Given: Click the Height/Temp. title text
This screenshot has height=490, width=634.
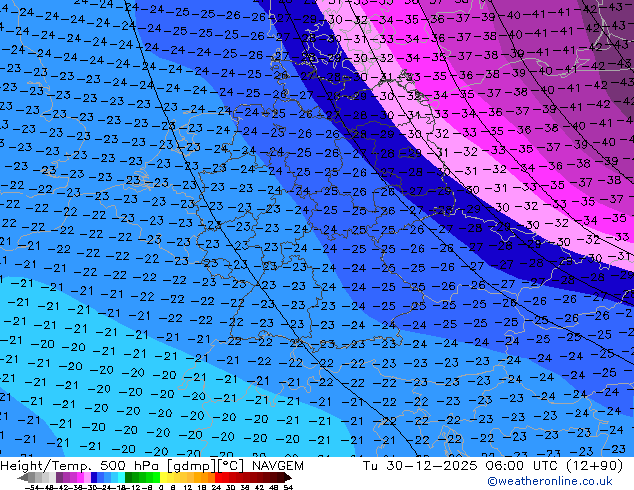Looking at the screenshot, I should (48, 466).
